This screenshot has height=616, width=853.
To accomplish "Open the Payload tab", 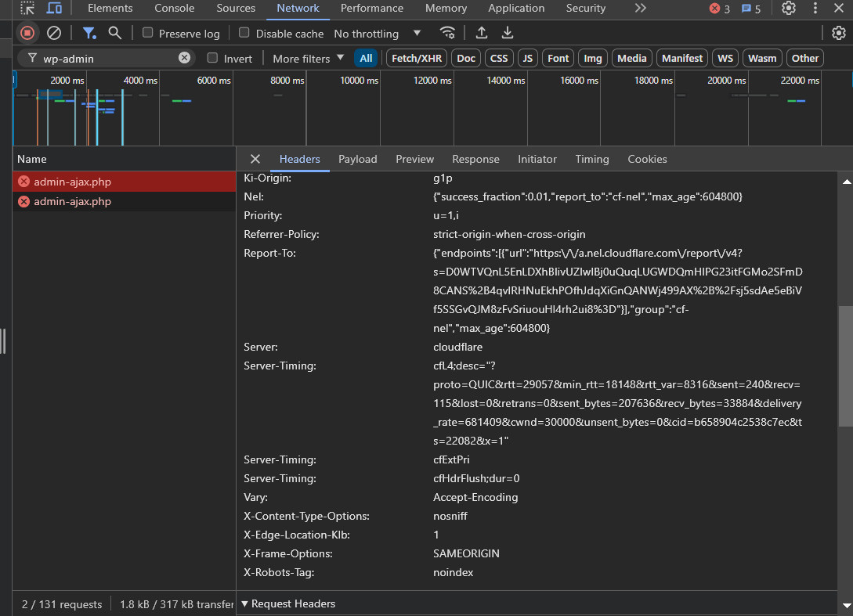I will click(x=357, y=159).
